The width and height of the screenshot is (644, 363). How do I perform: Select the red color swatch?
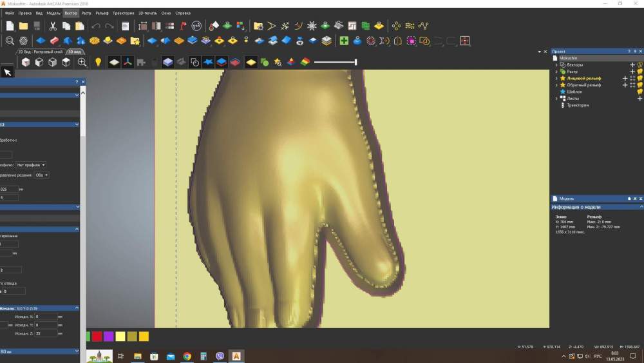tap(97, 337)
